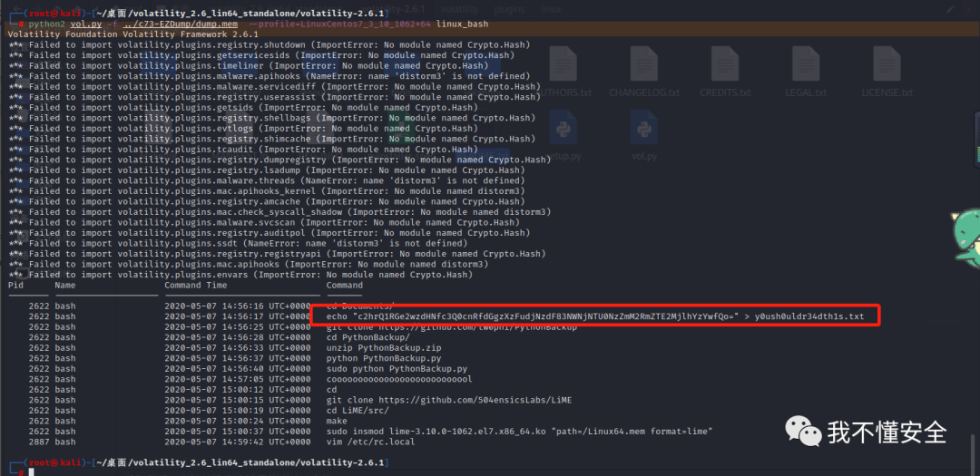Open AUTHORS.txt file icon in file manager
This screenshot has width=980, height=476.
[565, 72]
